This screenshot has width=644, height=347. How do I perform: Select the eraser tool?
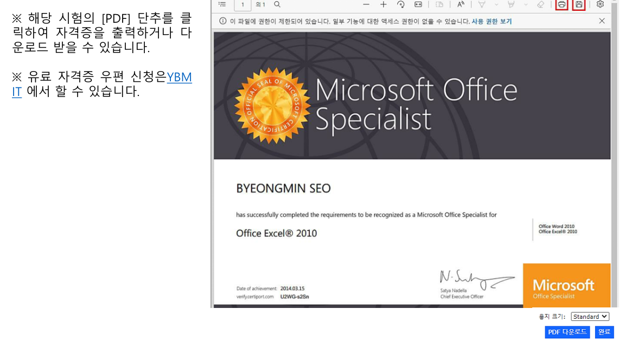(x=540, y=4)
